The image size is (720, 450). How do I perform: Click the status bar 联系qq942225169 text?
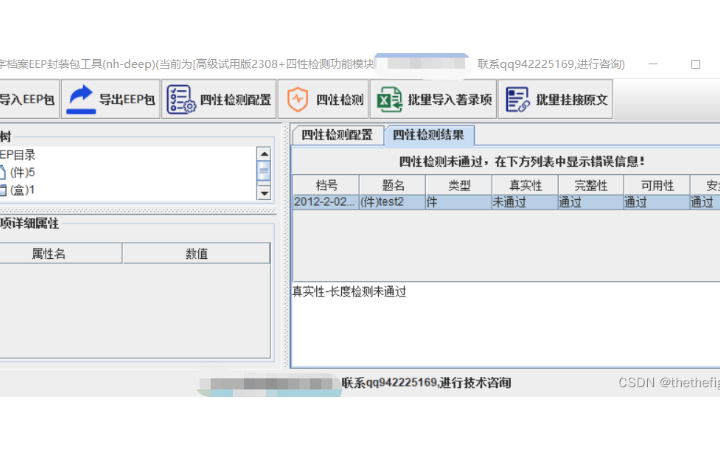[426, 382]
